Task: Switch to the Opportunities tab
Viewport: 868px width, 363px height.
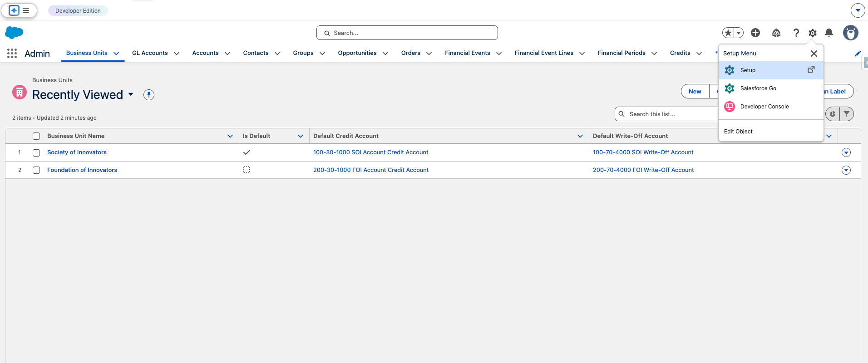Action: pos(357,53)
